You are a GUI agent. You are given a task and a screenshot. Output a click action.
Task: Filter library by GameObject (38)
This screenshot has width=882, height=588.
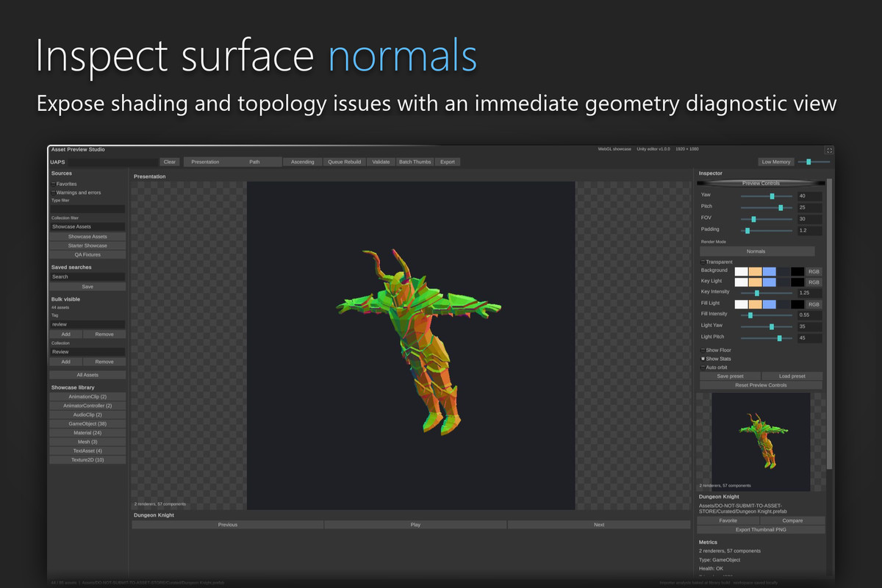[x=88, y=424]
